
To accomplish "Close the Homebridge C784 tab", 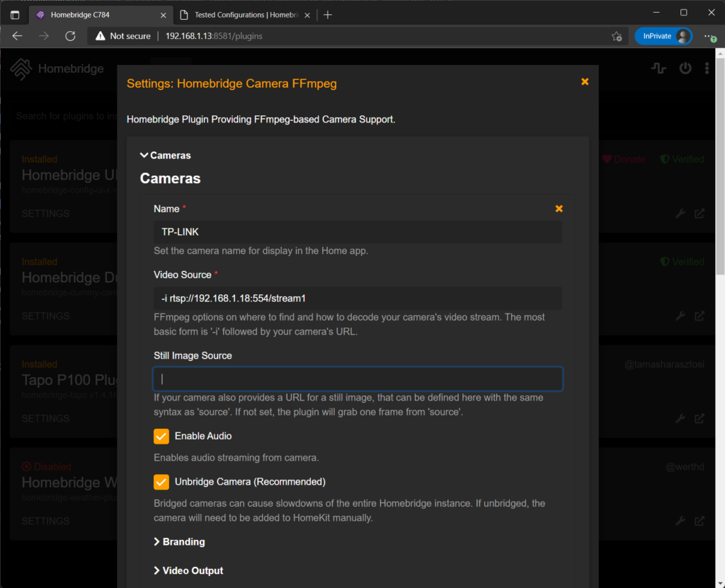I will [164, 16].
